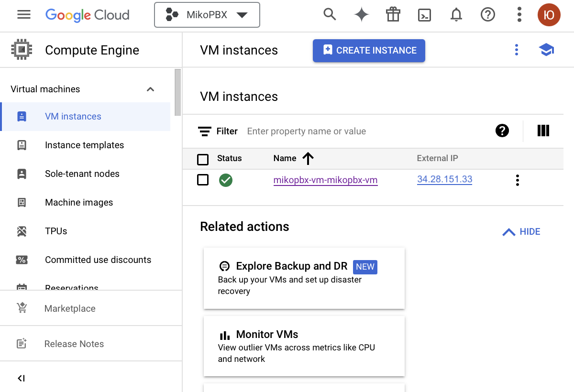This screenshot has width=574, height=392.
Task: Open the notifications bell
Action: coord(456,15)
